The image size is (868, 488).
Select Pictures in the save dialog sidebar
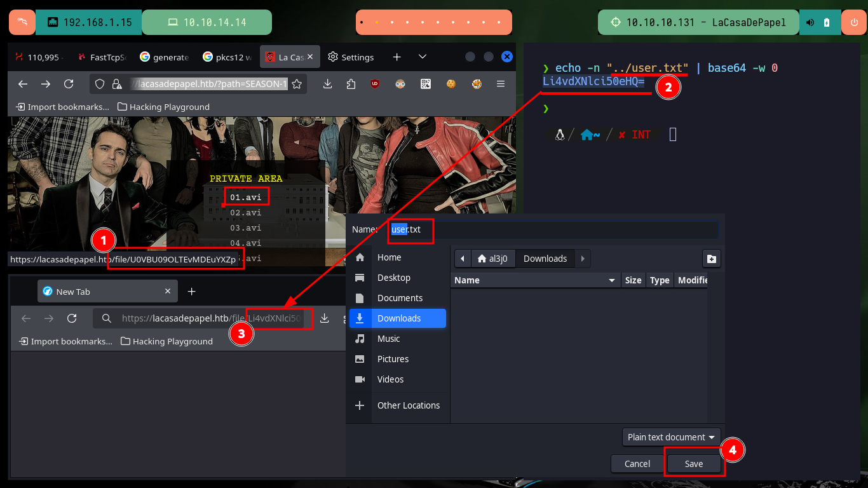[398, 359]
